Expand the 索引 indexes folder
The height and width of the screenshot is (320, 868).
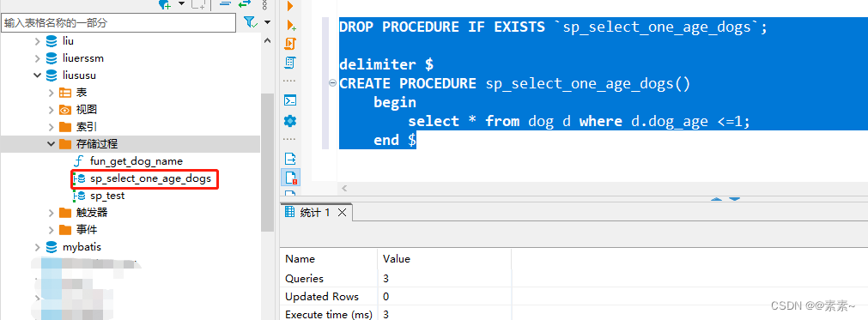[51, 127]
